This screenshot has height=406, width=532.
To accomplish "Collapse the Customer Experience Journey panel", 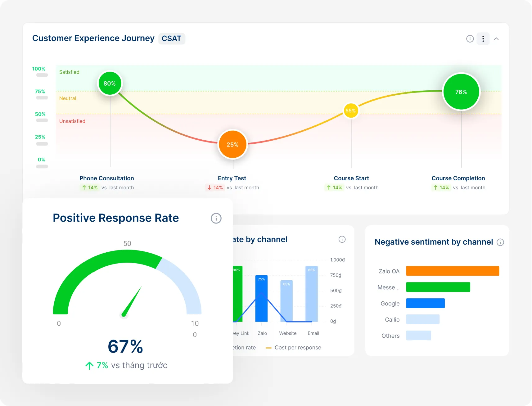I will [496, 39].
